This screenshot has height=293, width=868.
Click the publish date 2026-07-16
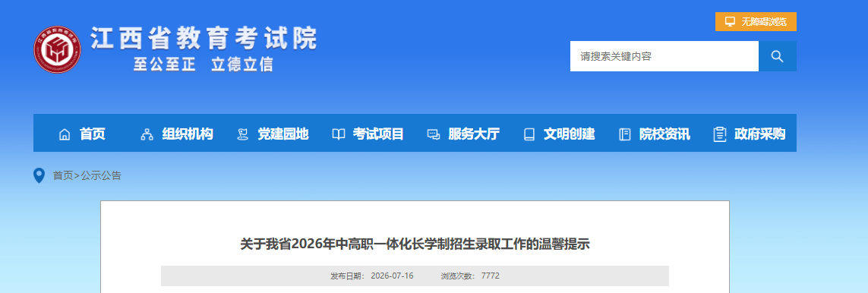tap(392, 276)
